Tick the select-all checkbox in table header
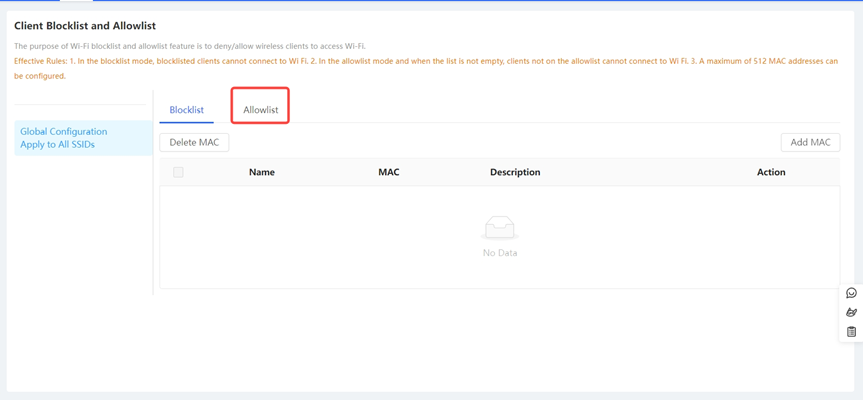 178,172
